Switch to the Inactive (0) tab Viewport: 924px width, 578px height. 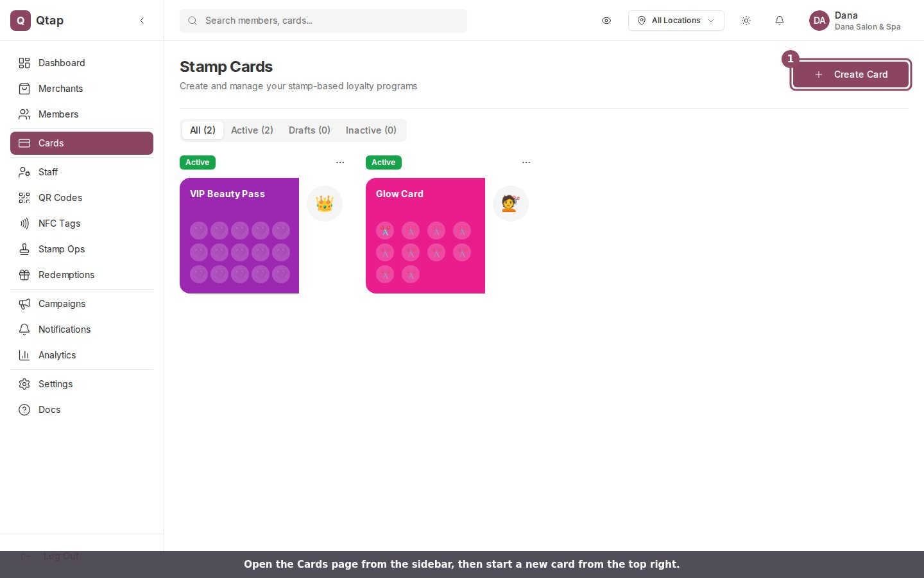click(371, 130)
